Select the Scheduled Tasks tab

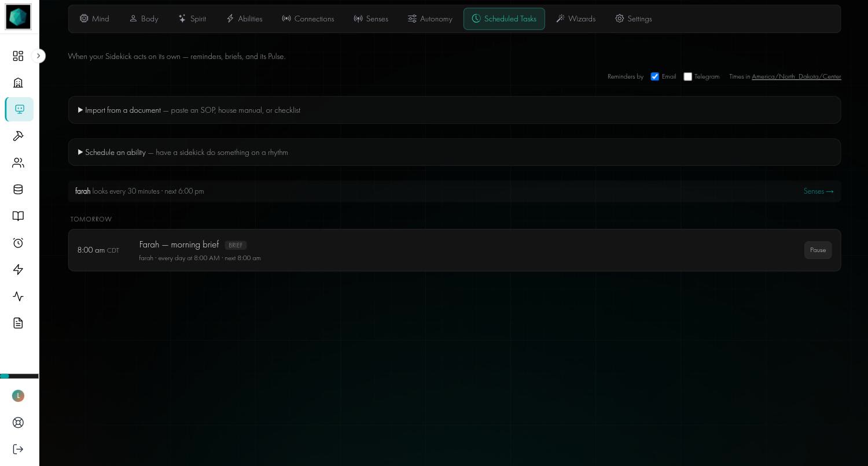504,19
